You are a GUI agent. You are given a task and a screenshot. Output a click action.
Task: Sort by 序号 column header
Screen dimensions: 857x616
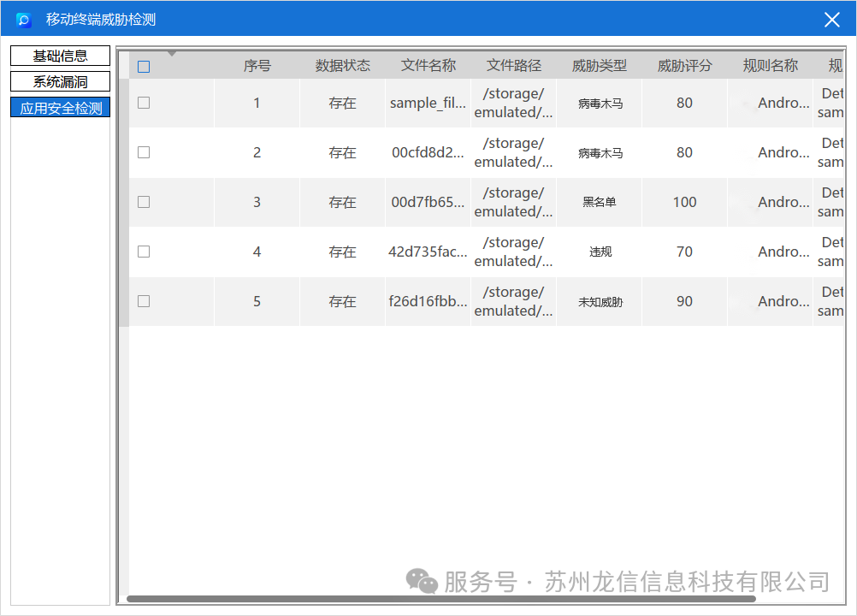tap(257, 66)
